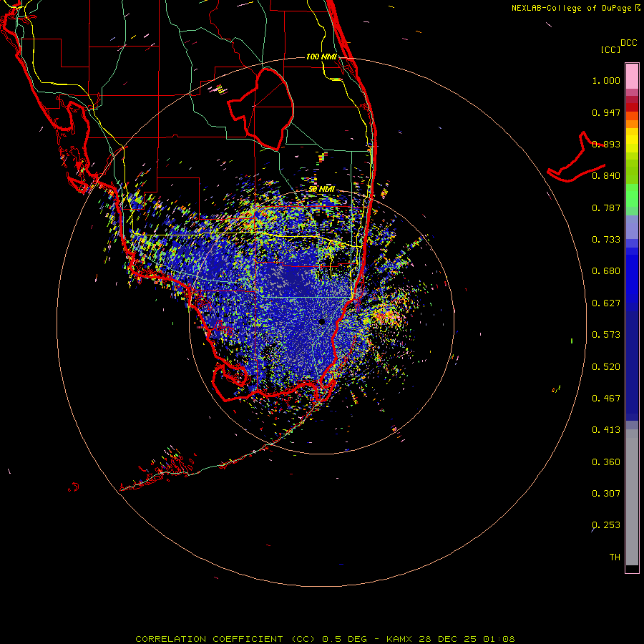
Task: Click the KAMX station identifier
Action: click(399, 639)
